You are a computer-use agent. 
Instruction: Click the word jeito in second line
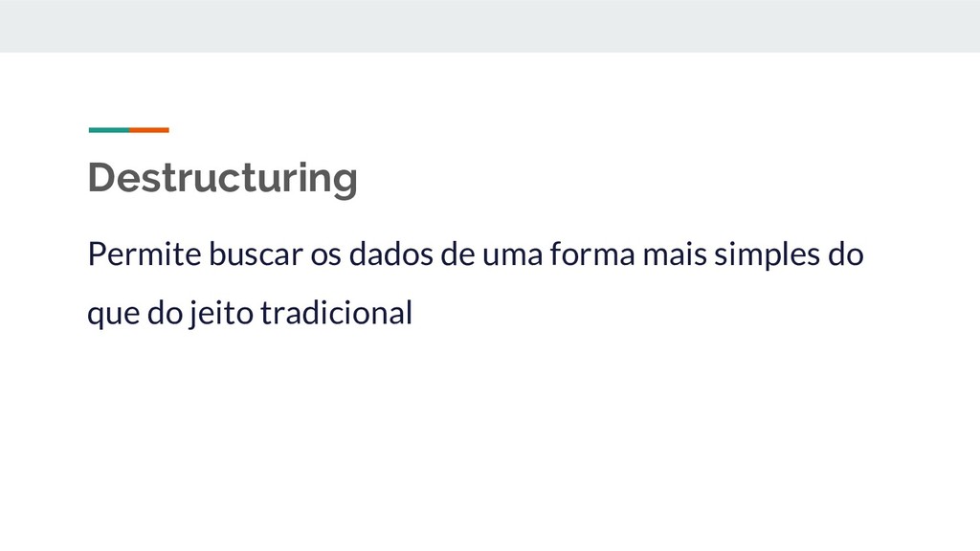[x=222, y=315]
